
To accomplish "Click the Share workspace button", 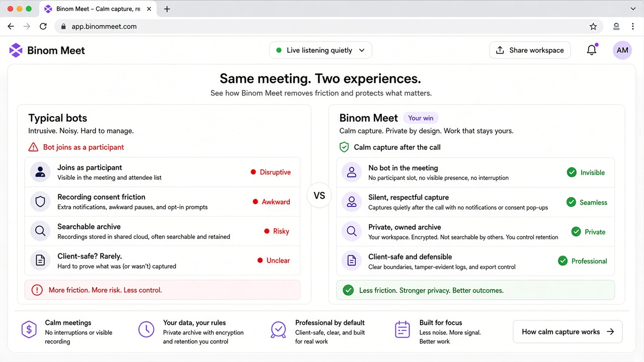I will click(x=530, y=50).
